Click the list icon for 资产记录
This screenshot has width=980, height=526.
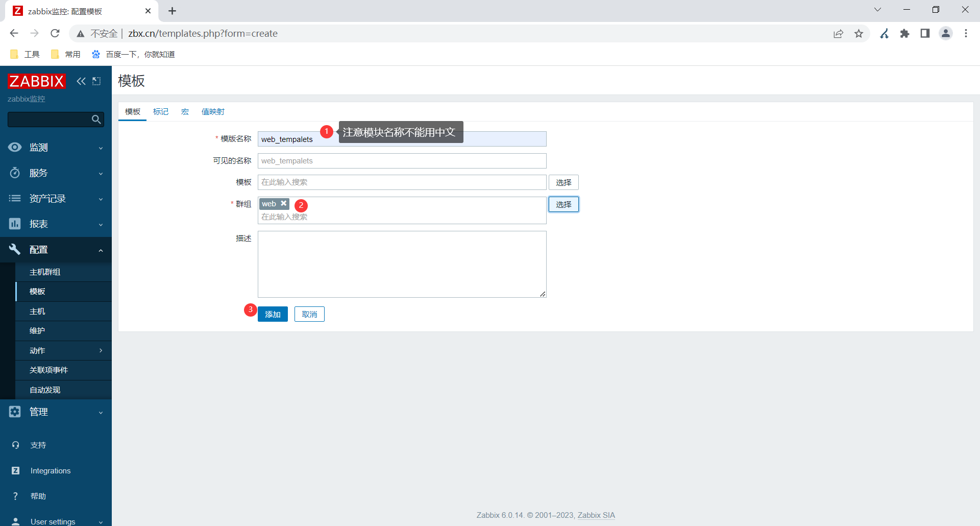[15, 198]
